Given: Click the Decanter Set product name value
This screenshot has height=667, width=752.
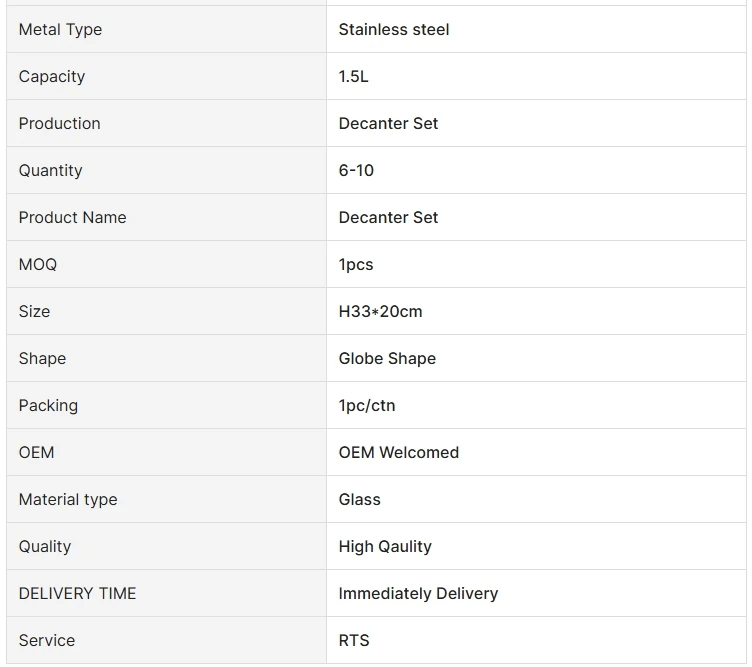Looking at the screenshot, I should click(388, 218).
